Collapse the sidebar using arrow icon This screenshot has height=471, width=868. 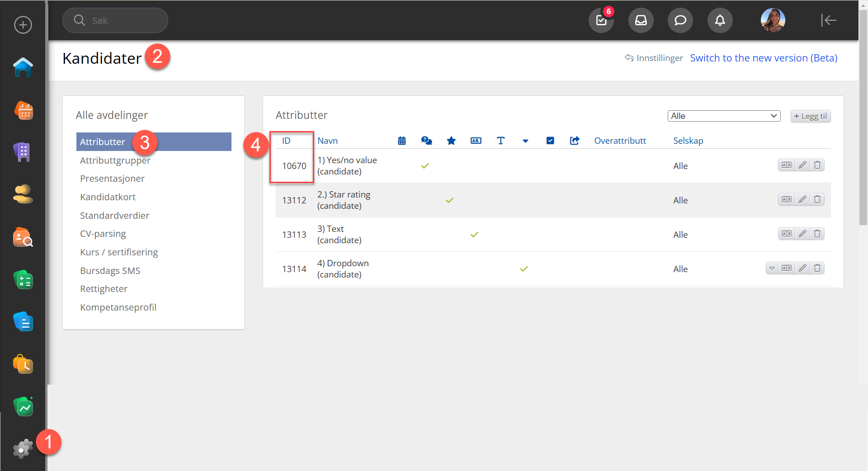click(828, 20)
